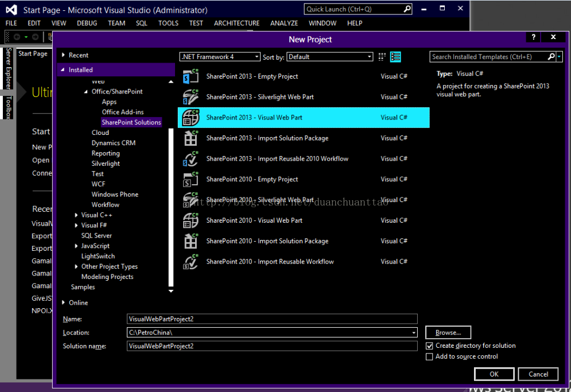Expand the Recent section

pyautogui.click(x=63, y=55)
